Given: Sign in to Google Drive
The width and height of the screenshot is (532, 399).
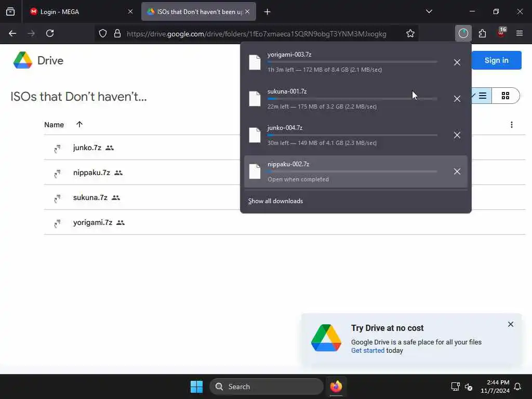Looking at the screenshot, I should [496, 60].
